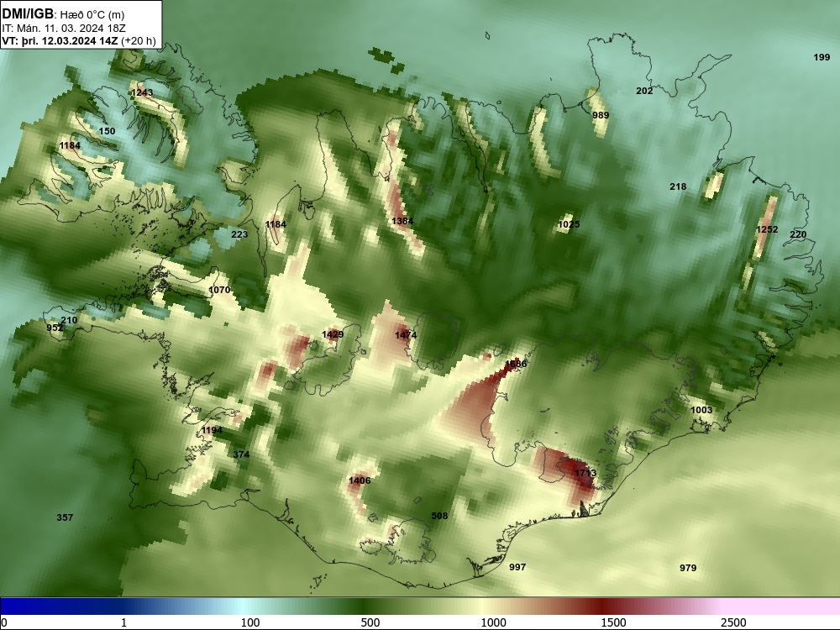Image resolution: width=840 pixels, height=630 pixels.
Task: Click the 1713 elevation label
Action: 585,473
